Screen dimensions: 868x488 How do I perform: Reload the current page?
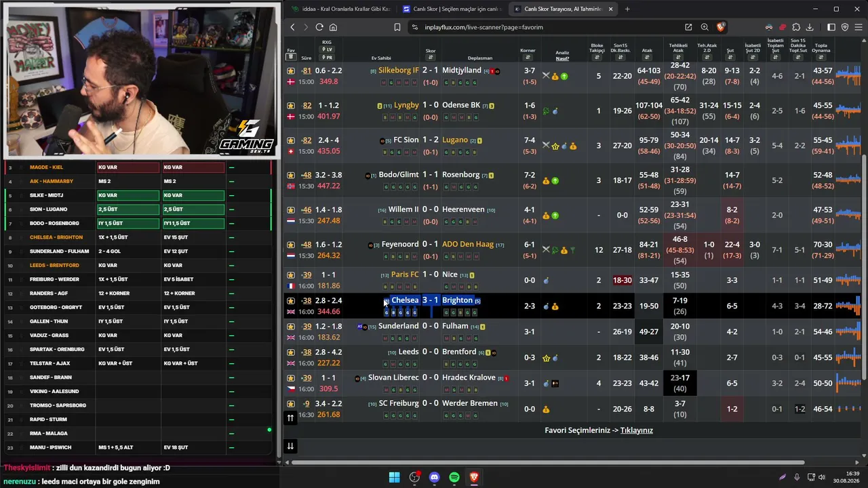(319, 27)
